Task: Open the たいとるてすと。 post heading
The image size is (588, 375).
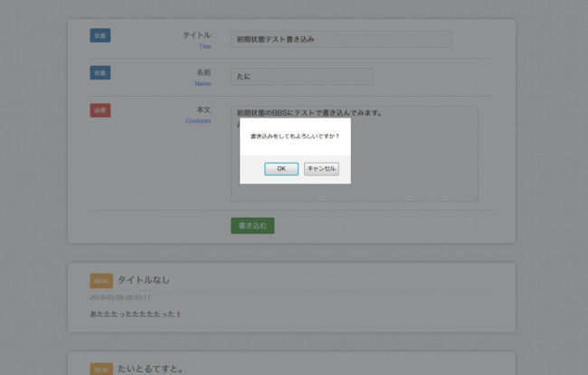Action: click(x=151, y=369)
